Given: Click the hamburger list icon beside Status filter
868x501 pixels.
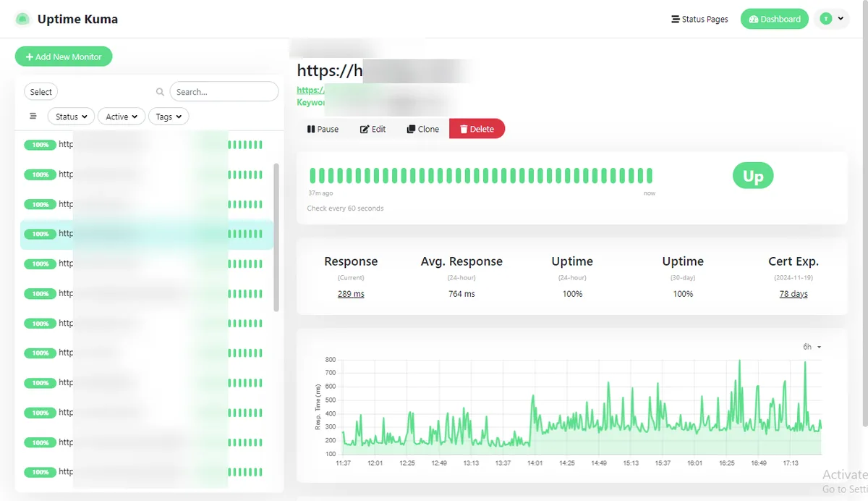Looking at the screenshot, I should click(x=33, y=116).
